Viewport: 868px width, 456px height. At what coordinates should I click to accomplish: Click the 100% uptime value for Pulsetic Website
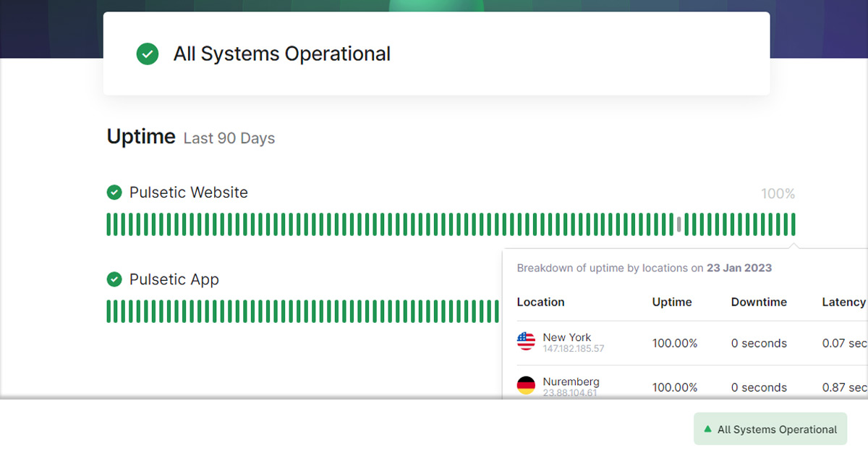click(x=778, y=194)
